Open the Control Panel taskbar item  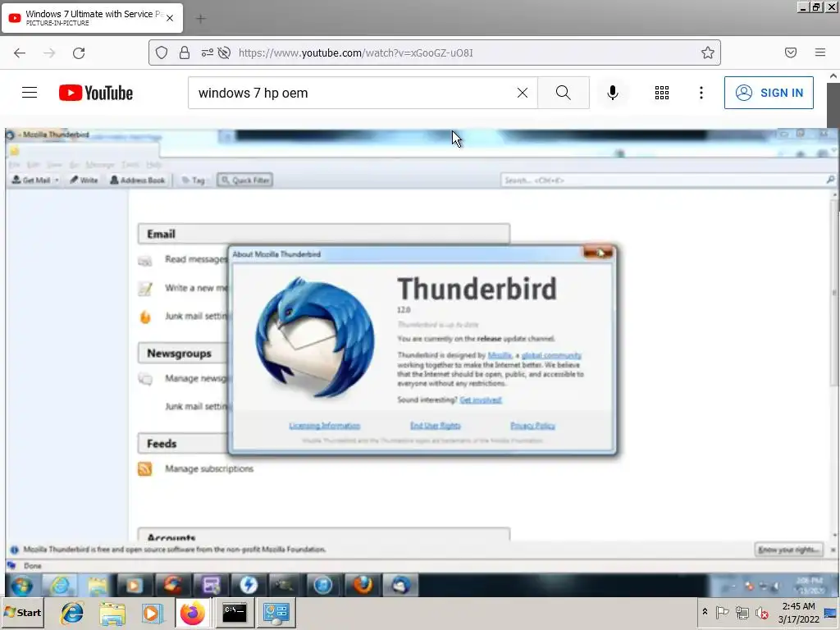coord(276,613)
